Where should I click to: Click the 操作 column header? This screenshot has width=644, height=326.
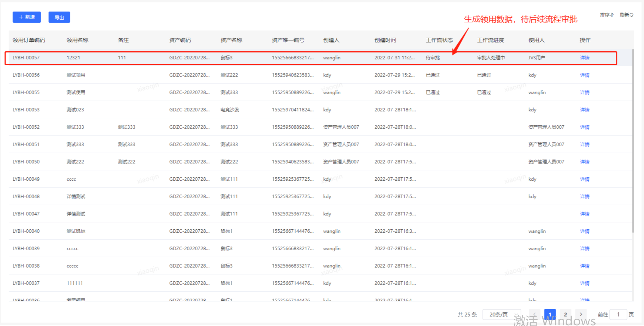coord(585,40)
